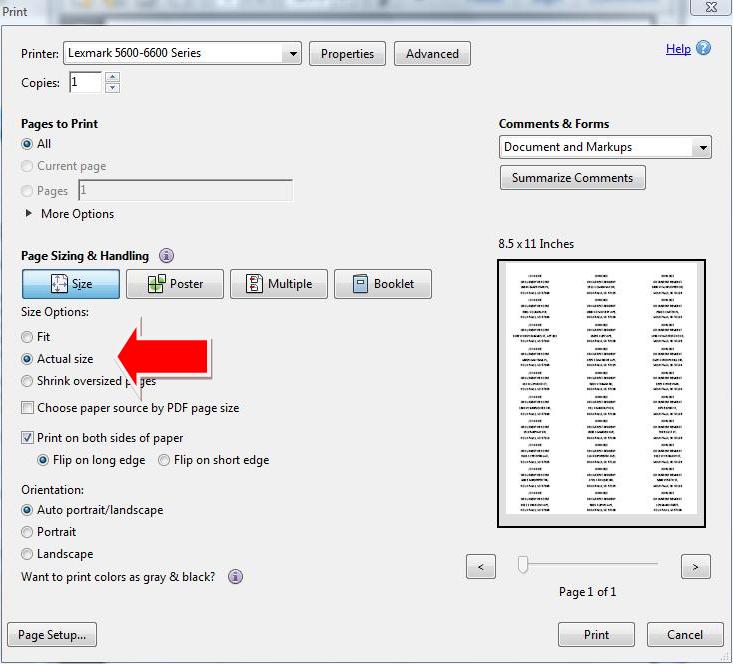Click the Summarize Comments button
The image size is (733, 664).
(572, 178)
